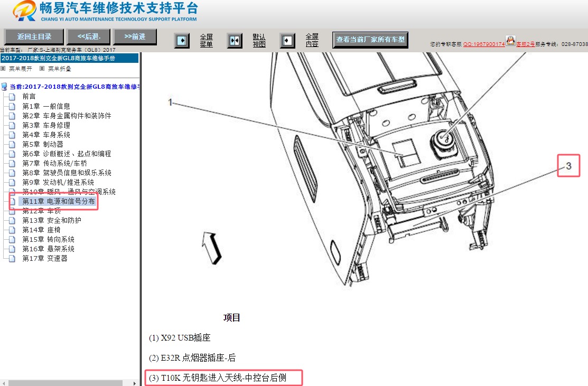Screen dimensions: 588x386
Task: Click the full-screen content arrow icon
Action: pos(287,40)
